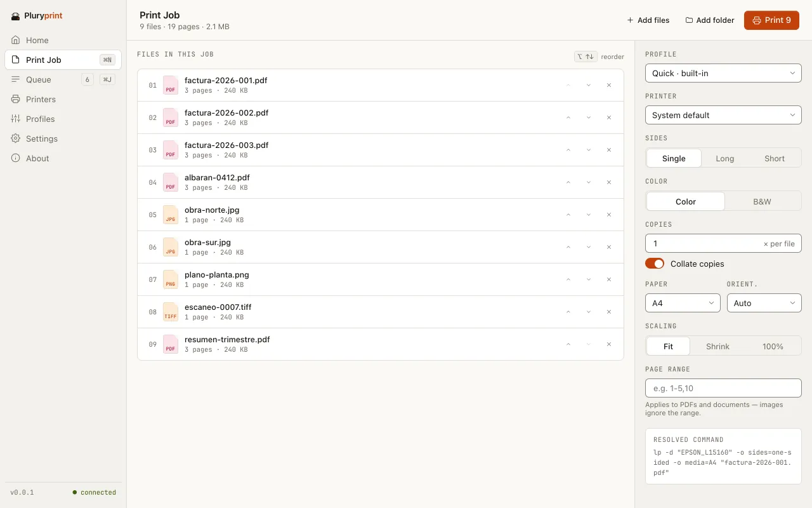Click the TIFF file icon for escaneo-0007.tiff
812x508 pixels.
171,312
